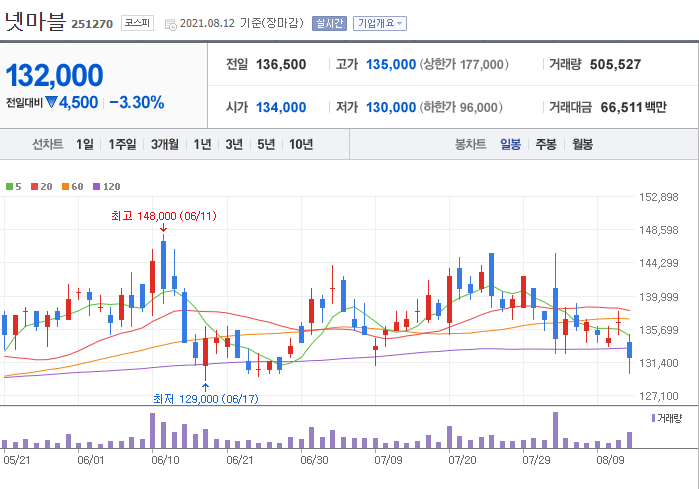Select the 월봉 monthly candle chart
699x489 pixels.
pyautogui.click(x=582, y=144)
